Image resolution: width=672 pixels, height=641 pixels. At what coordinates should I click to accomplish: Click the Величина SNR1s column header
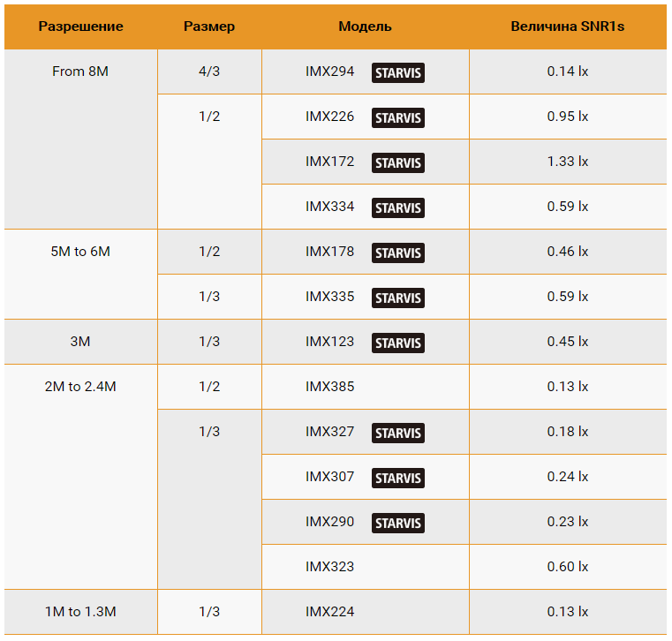coord(568,26)
